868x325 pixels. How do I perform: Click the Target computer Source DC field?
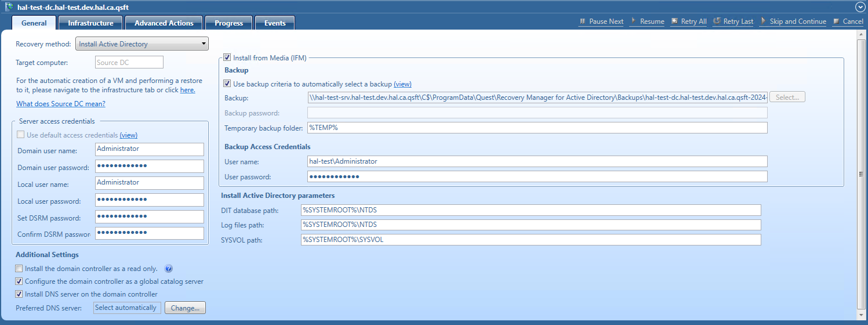(129, 62)
